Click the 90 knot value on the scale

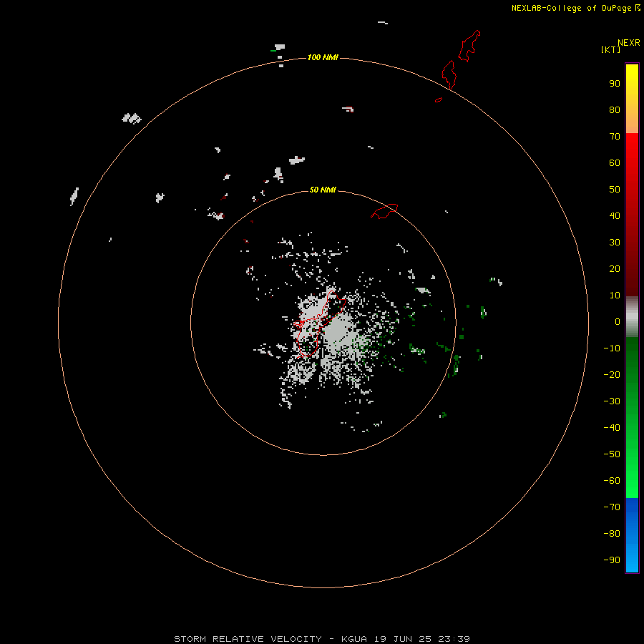(x=615, y=84)
